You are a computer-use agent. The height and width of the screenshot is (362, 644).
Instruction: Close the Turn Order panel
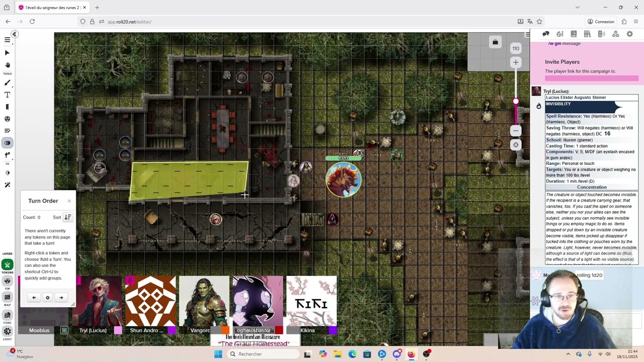tap(69, 201)
